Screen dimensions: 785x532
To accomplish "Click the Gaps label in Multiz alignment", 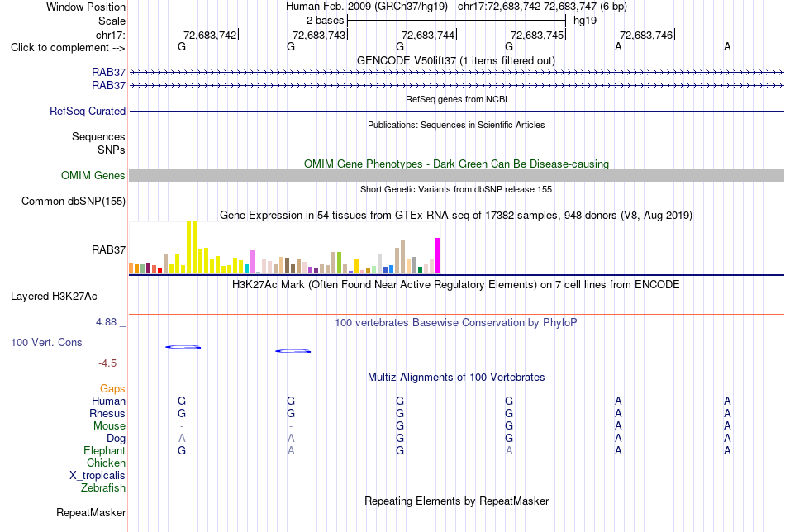I will coord(112,389).
